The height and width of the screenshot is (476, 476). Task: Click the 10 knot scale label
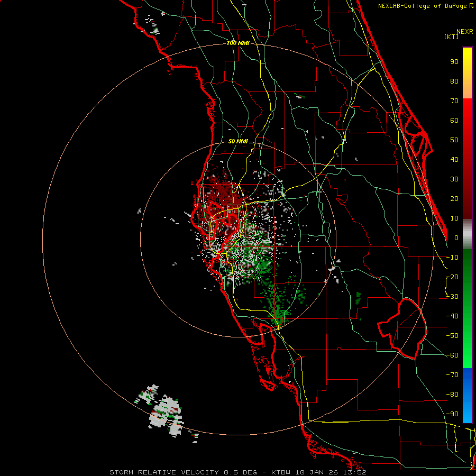[454, 218]
